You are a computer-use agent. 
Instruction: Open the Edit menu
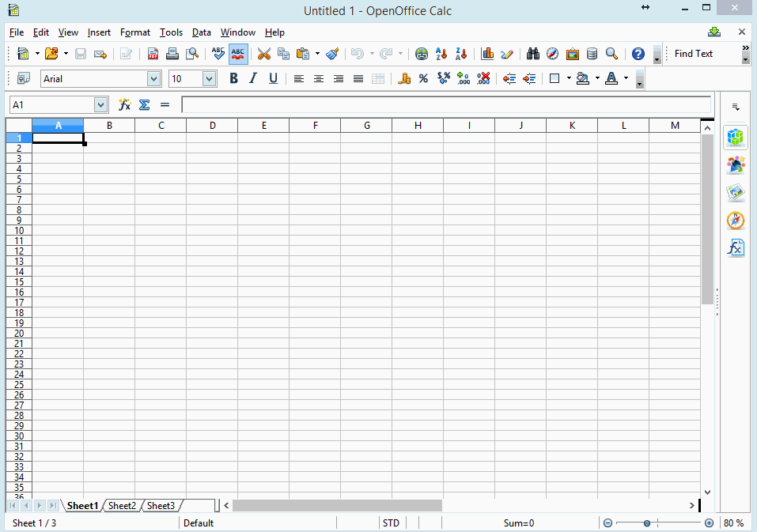pyautogui.click(x=41, y=32)
